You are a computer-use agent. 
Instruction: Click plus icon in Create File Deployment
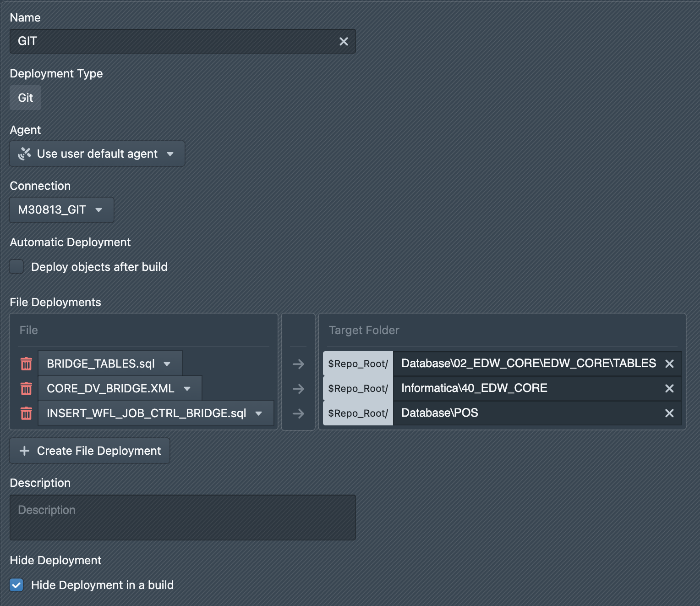[25, 451]
